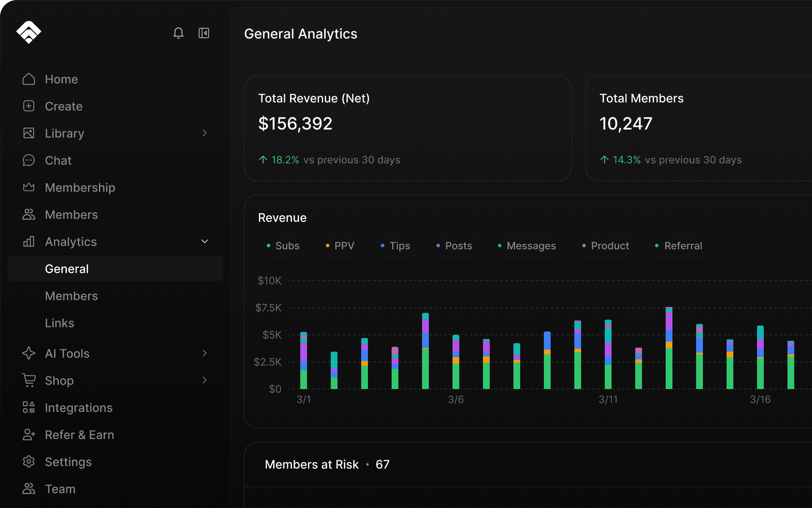This screenshot has height=508, width=812.
Task: Open Refer & Earn page
Action: 115,435
